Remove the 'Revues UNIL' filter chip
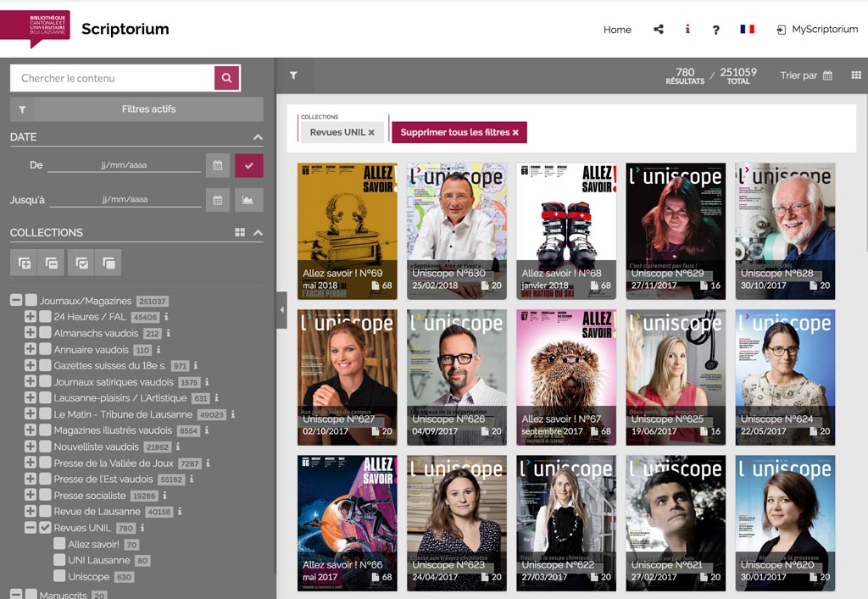This screenshot has width=868, height=599. 371,133
